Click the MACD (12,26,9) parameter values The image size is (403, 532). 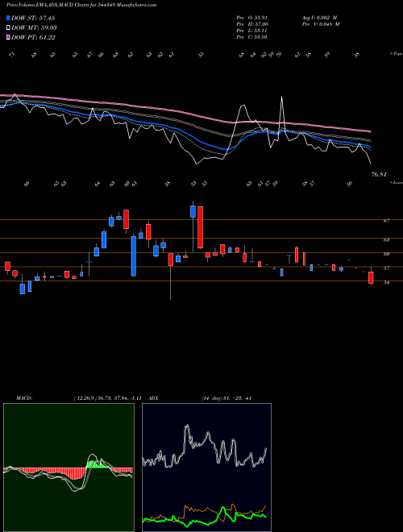(x=107, y=398)
